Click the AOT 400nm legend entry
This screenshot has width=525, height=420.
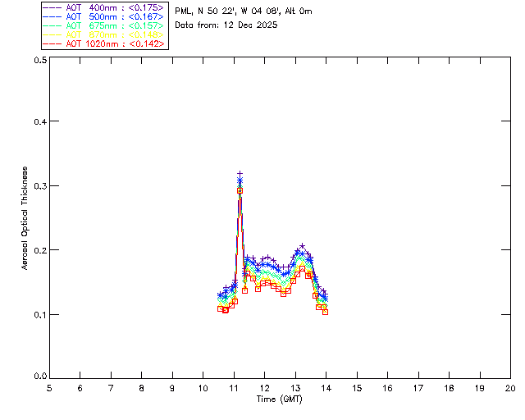tap(105, 7)
